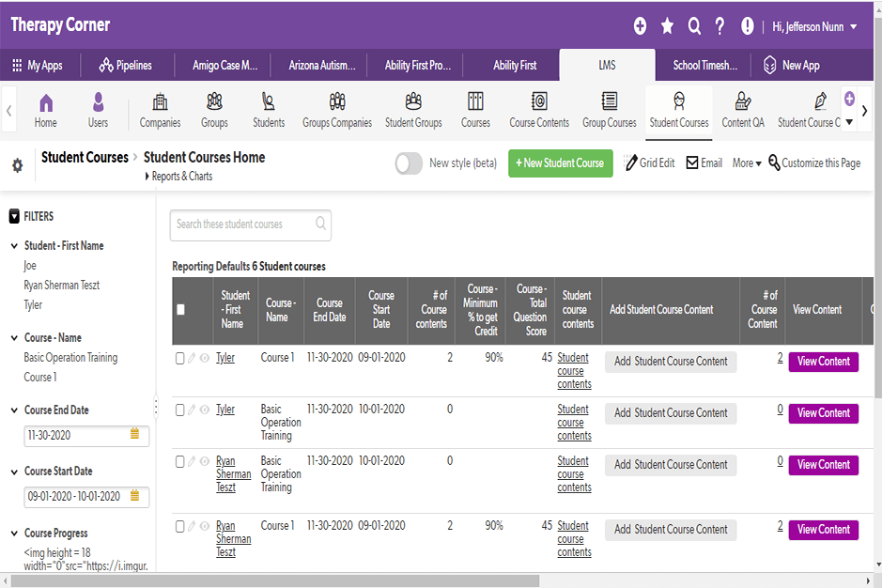Click the plus add icon in header
The width and height of the screenshot is (882, 588).
pos(640,26)
